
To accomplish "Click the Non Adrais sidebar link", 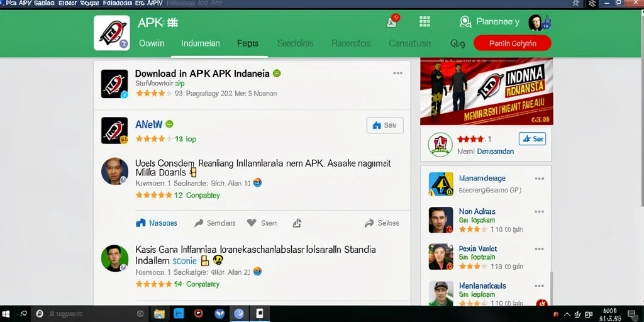I will click(x=477, y=211).
